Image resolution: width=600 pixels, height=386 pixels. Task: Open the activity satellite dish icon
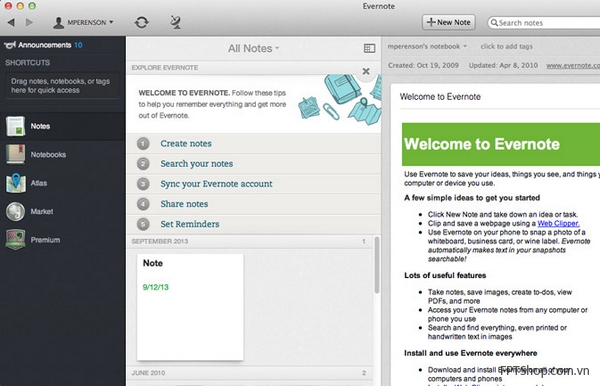175,23
